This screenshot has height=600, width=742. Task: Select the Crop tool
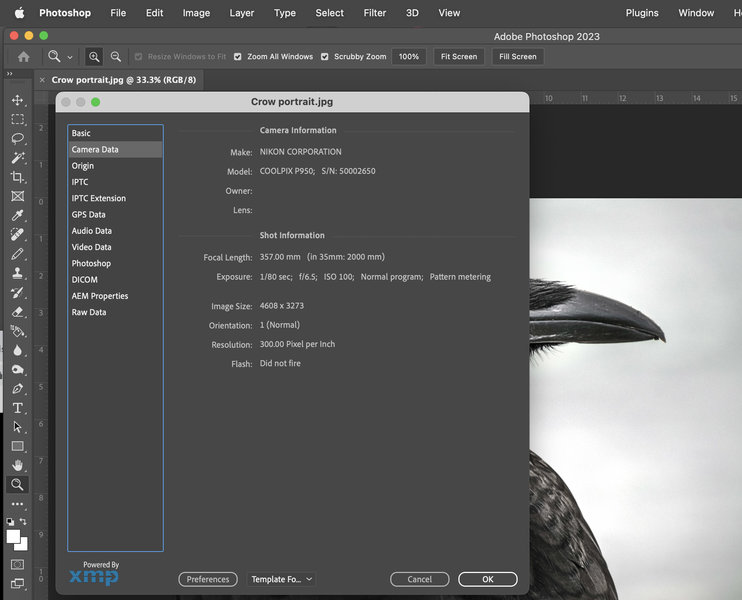pyautogui.click(x=18, y=177)
